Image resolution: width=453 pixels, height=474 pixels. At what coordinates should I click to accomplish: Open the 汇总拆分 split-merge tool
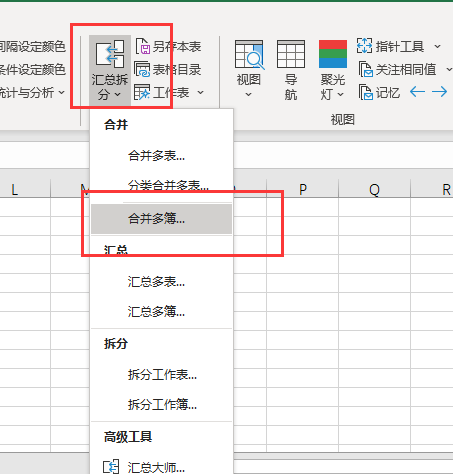(x=110, y=70)
